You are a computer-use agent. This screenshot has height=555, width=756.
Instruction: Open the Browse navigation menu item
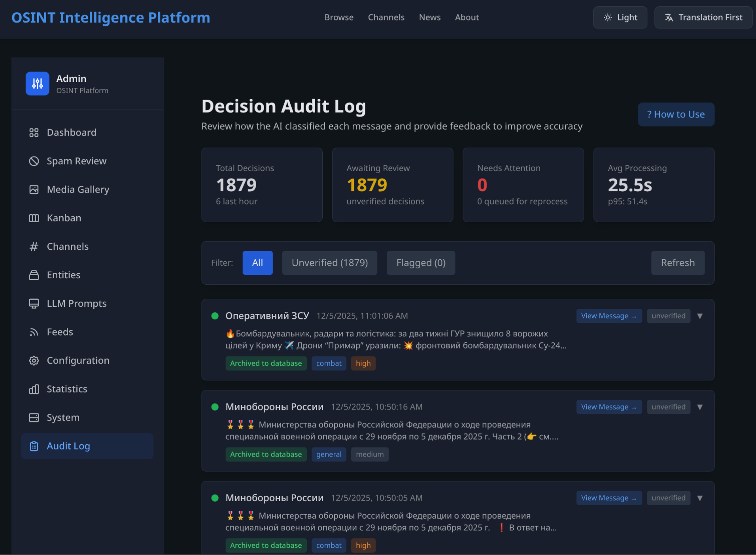[x=339, y=17]
